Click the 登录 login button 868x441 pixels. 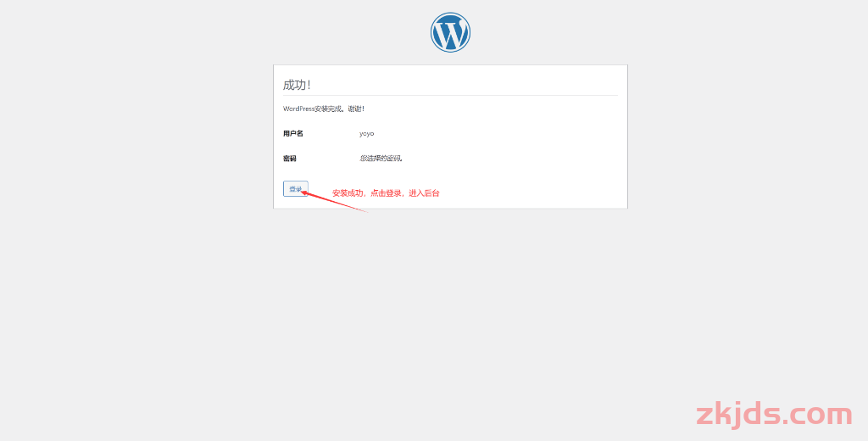(x=296, y=189)
